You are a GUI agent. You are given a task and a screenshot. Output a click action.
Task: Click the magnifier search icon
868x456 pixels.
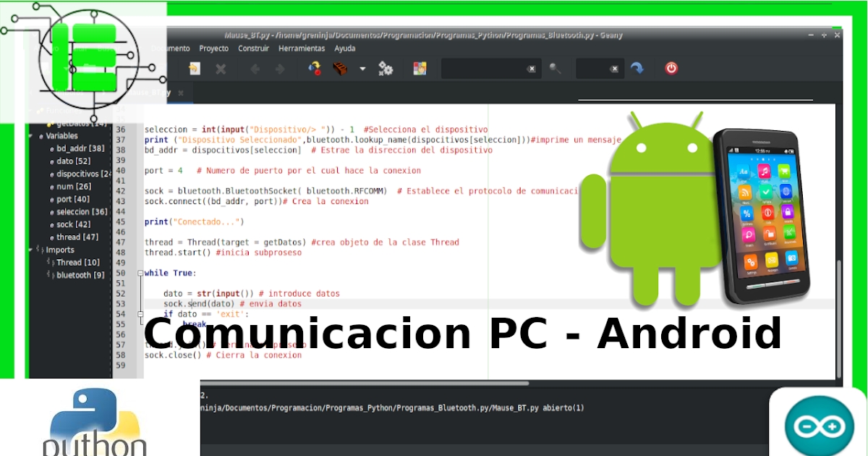point(554,69)
